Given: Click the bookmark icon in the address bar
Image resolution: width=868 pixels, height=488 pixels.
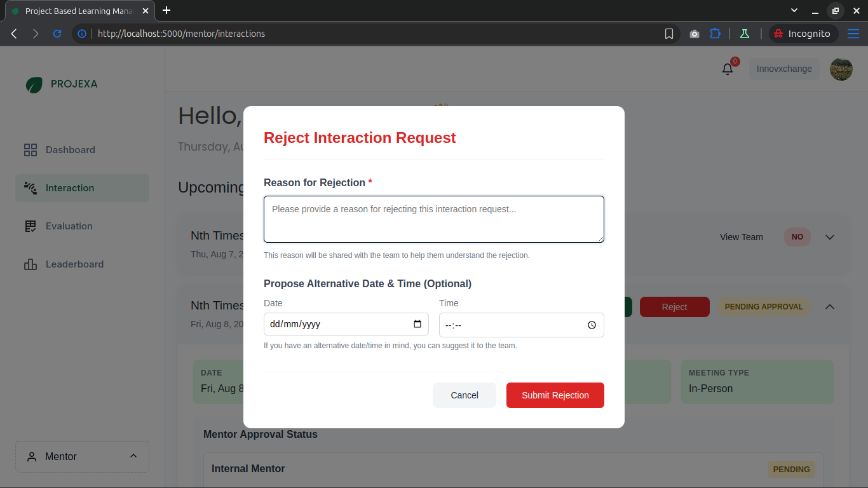Looking at the screenshot, I should click(669, 33).
